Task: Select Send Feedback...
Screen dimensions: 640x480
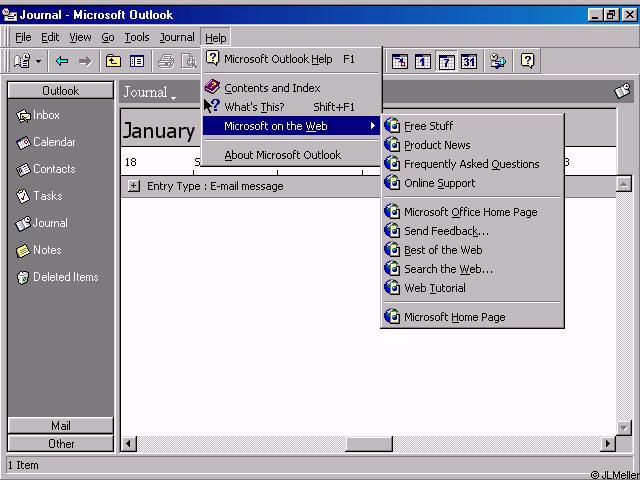Action: point(472,231)
